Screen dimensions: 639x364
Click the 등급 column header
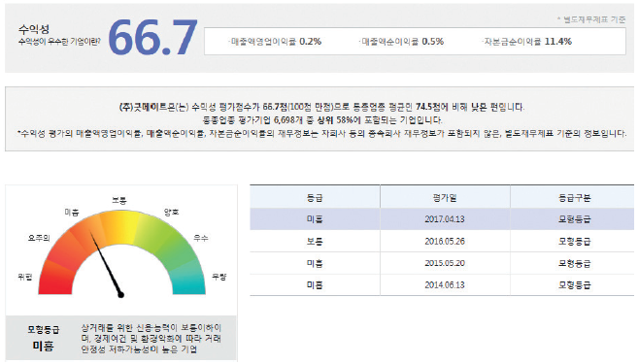pos(315,198)
